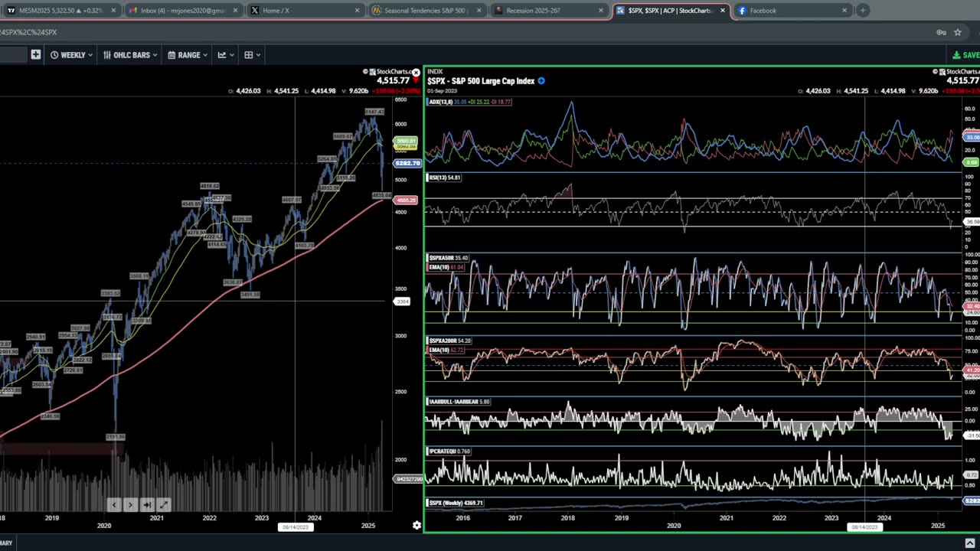The width and height of the screenshot is (980, 551).
Task: Close the Facebook tab
Action: (x=844, y=11)
